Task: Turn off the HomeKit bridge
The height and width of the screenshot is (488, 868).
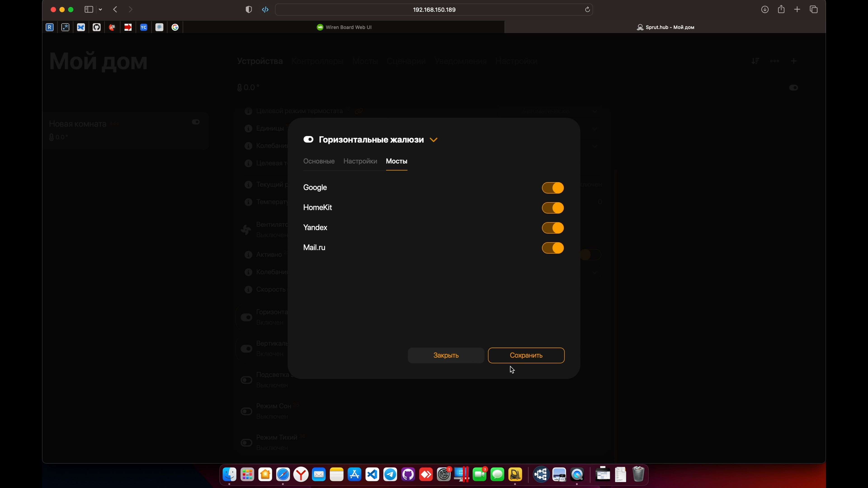Action: [x=553, y=208]
